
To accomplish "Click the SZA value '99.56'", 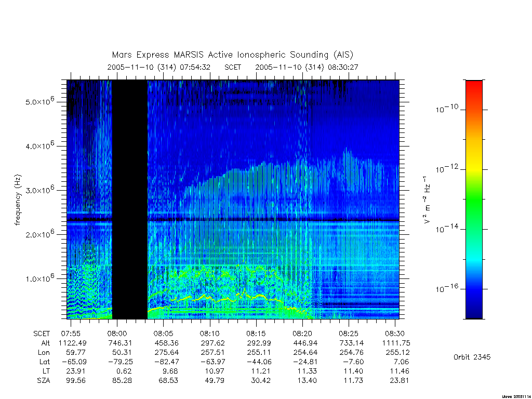I will click(x=76, y=380).
